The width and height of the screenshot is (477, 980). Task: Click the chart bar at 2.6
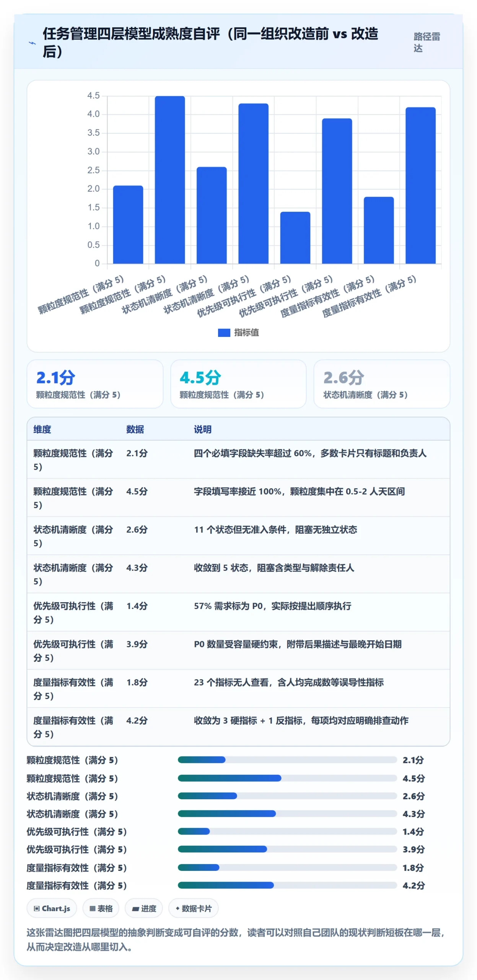(x=212, y=215)
